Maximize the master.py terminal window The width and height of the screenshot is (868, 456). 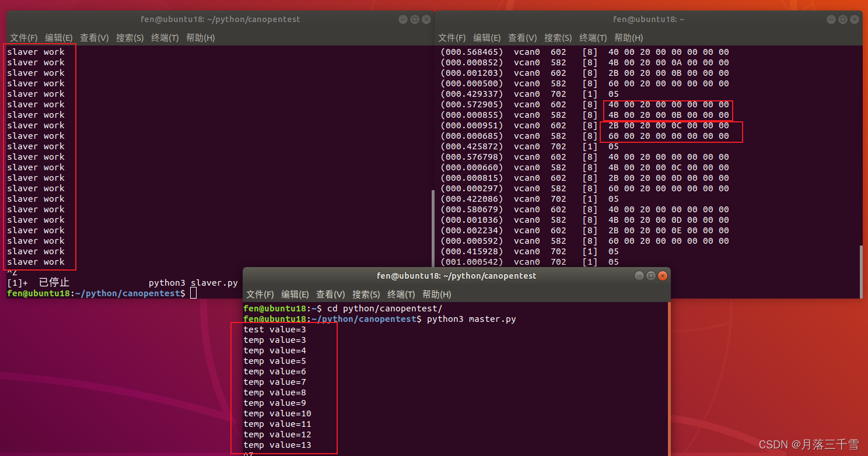(x=651, y=275)
